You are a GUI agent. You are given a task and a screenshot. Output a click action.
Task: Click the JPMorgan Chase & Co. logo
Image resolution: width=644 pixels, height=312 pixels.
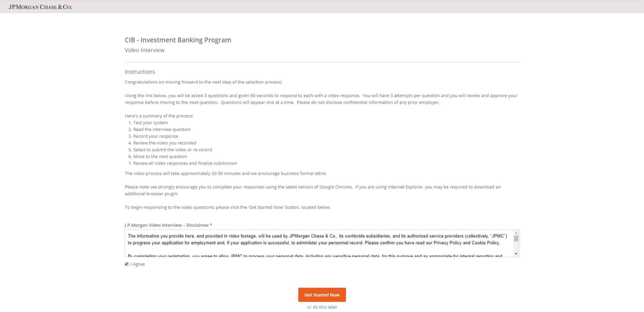[40, 6]
